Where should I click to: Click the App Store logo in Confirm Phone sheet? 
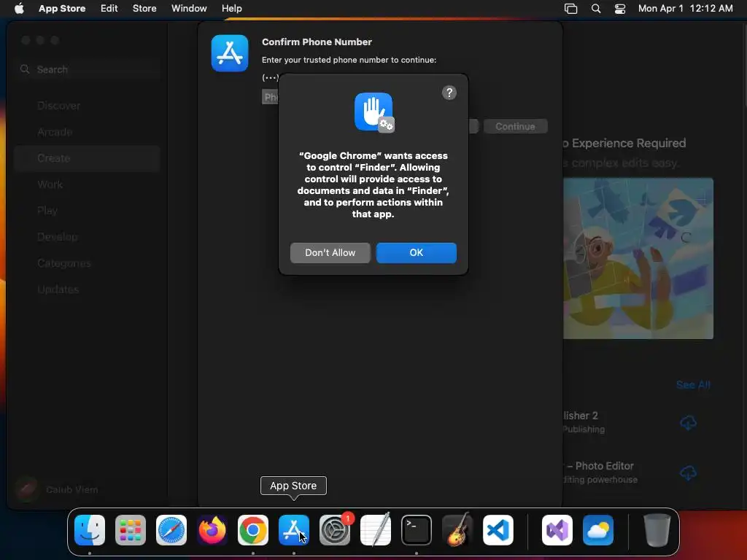click(x=230, y=53)
